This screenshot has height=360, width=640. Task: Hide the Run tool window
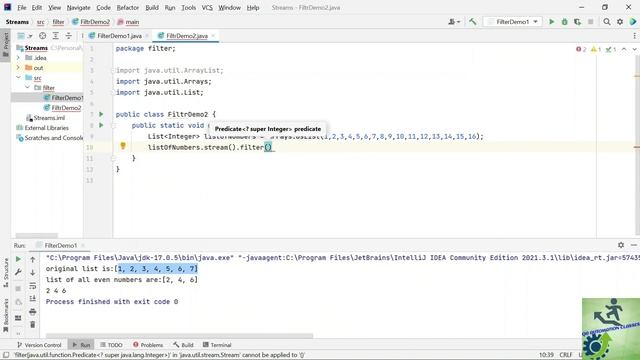tap(634, 245)
